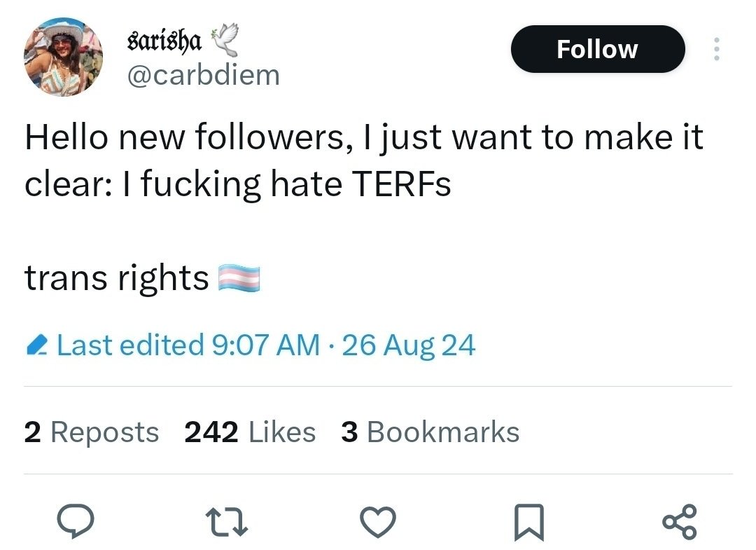Open the share icon options
Screen dimensions: 756x550
coord(678,521)
